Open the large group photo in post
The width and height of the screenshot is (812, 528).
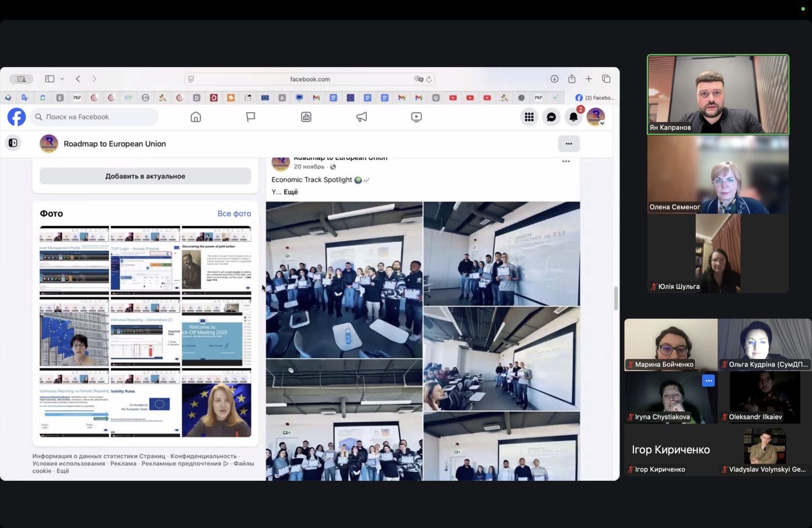point(344,280)
